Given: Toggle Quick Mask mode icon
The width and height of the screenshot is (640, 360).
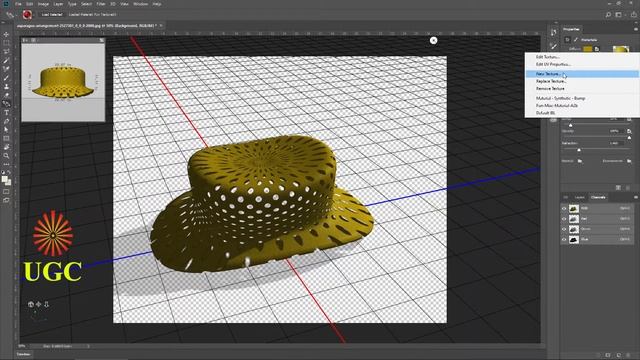Looking at the screenshot, I should tap(6, 191).
